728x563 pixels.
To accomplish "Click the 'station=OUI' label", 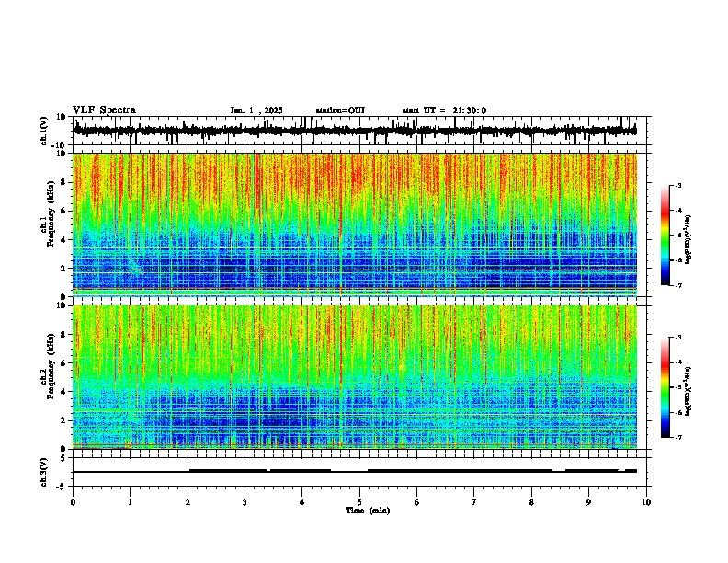I will tap(340, 110).
